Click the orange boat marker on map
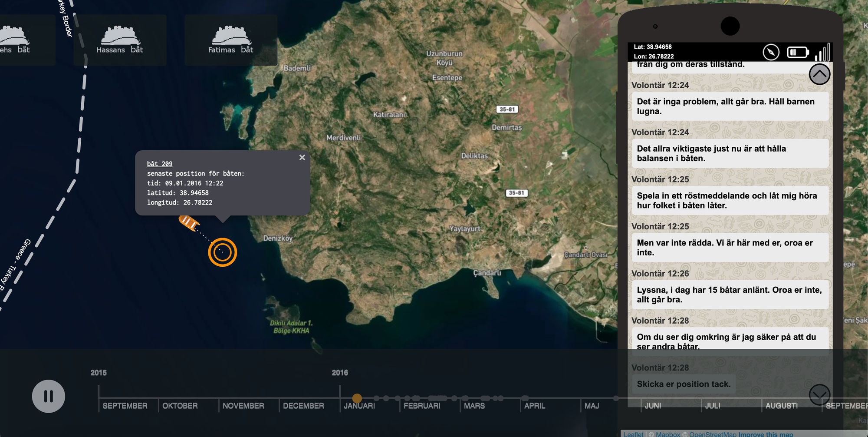The image size is (868, 437). [x=189, y=223]
